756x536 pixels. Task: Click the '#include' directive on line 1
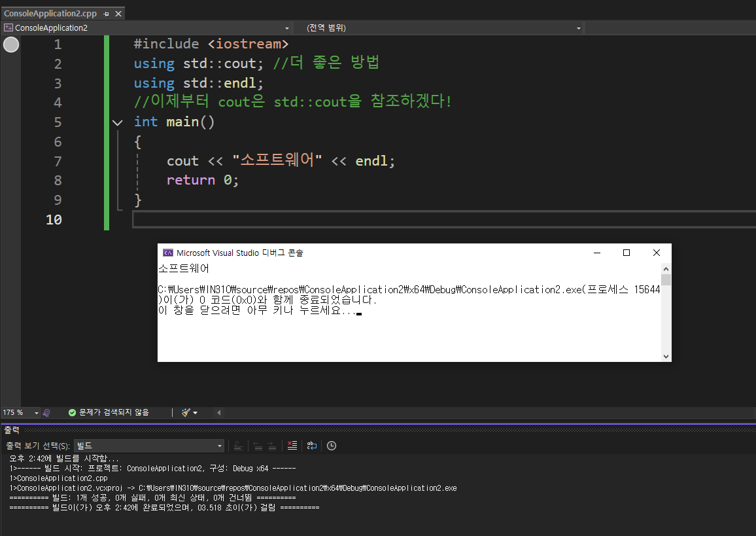coord(166,44)
